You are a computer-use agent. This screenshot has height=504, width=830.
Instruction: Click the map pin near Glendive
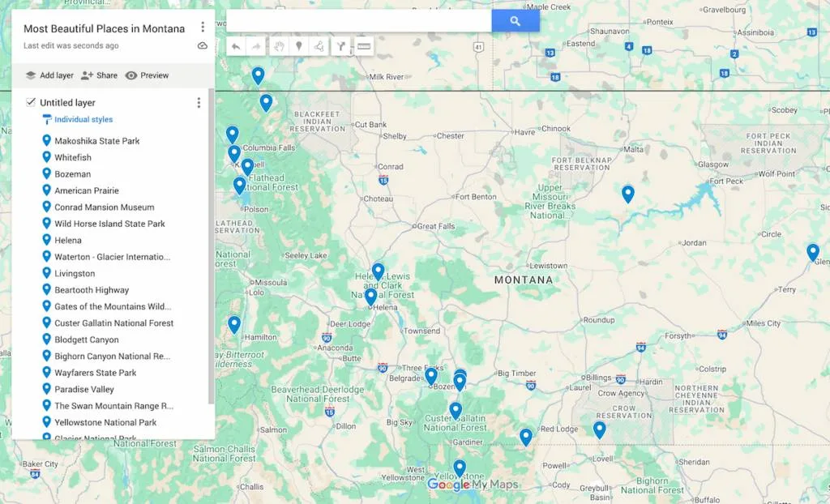[813, 253]
